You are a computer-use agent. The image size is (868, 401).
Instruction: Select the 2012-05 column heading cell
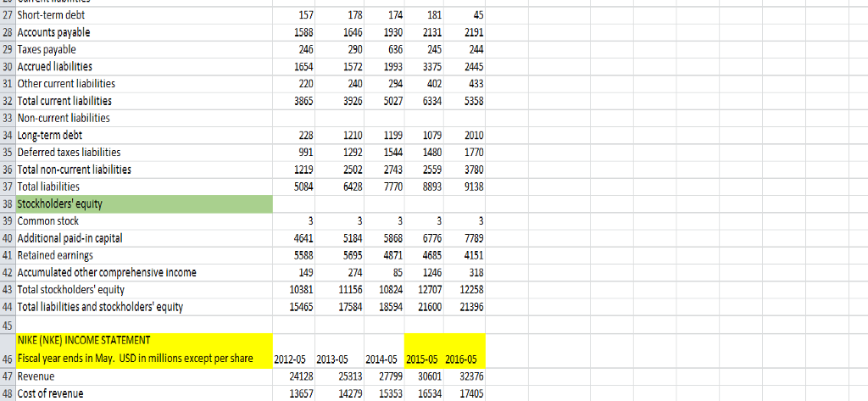tap(294, 350)
